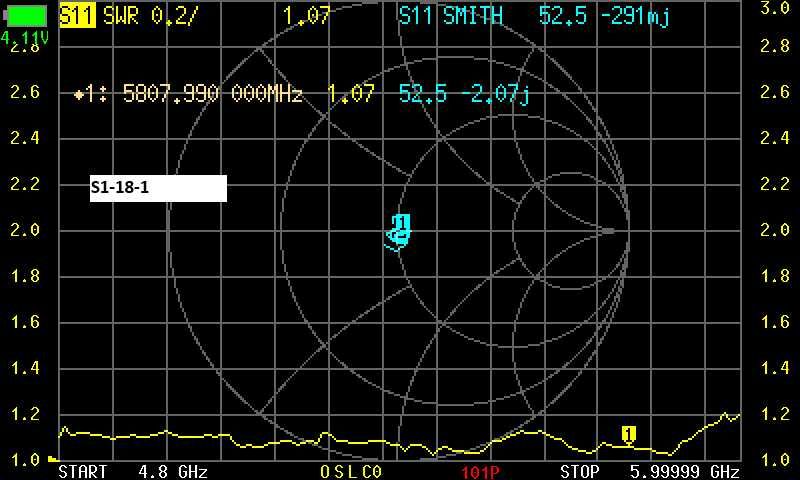Click the 'START 4.8 GHz' frequency field

point(133,471)
